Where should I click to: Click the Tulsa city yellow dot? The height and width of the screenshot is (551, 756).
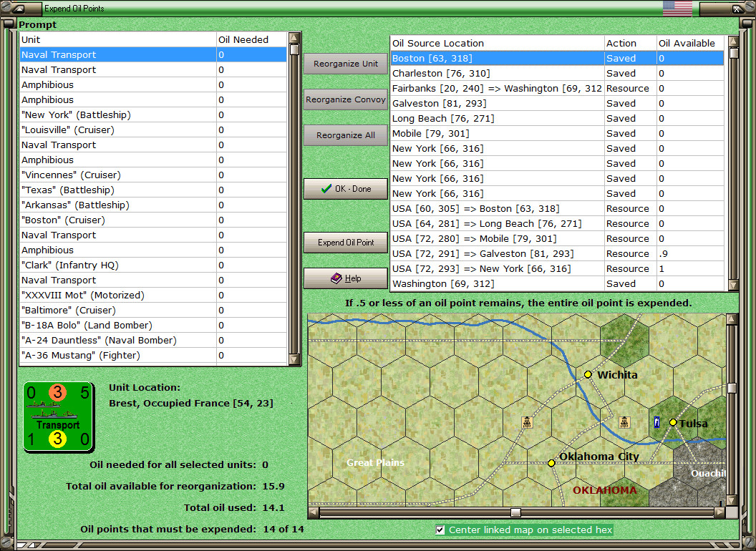(x=673, y=422)
